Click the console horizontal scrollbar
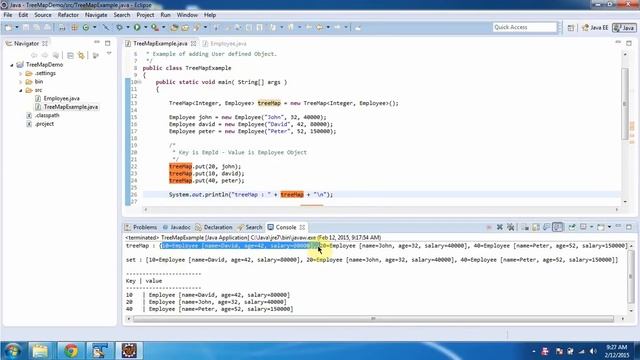640x360 pixels. tap(373, 319)
